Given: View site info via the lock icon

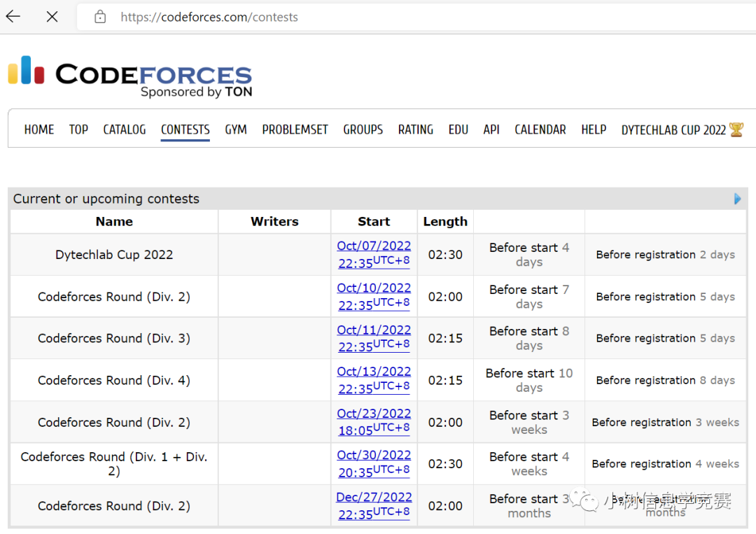Looking at the screenshot, I should pos(100,17).
